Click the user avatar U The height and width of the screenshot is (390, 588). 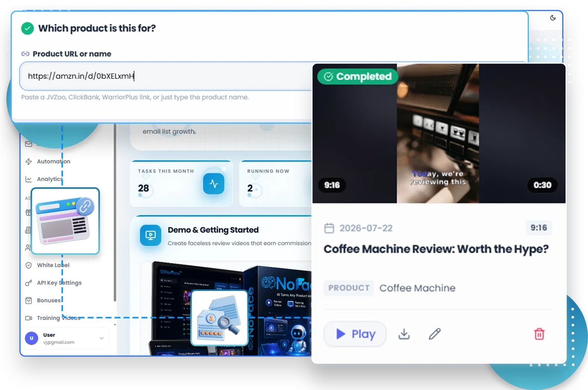(31, 338)
